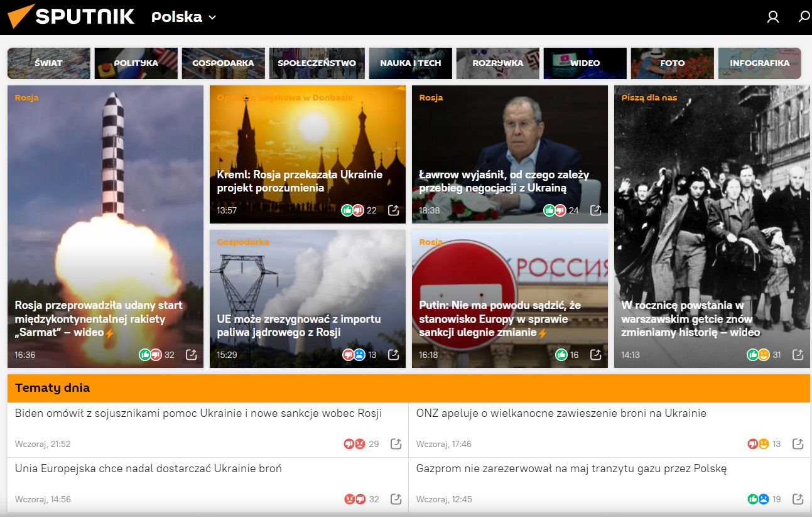Open reactions on the Biden article showing 29
This screenshot has height=518, width=812.
361,444
